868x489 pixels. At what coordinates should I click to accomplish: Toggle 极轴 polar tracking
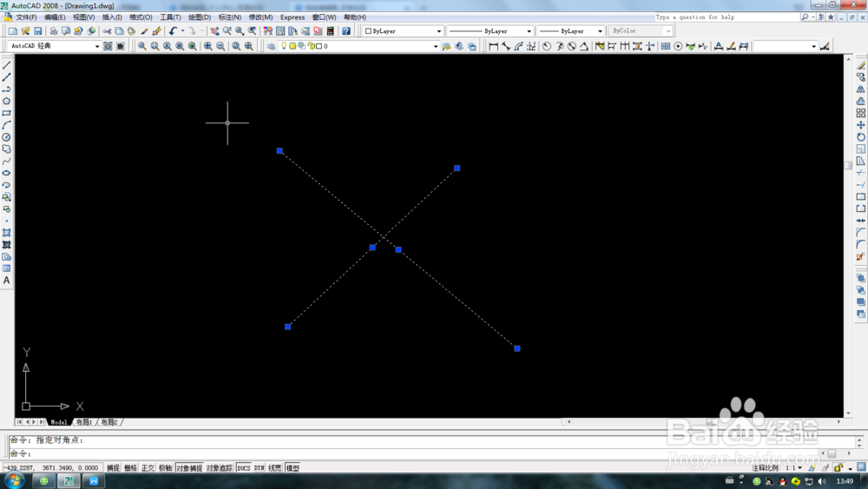click(x=166, y=468)
